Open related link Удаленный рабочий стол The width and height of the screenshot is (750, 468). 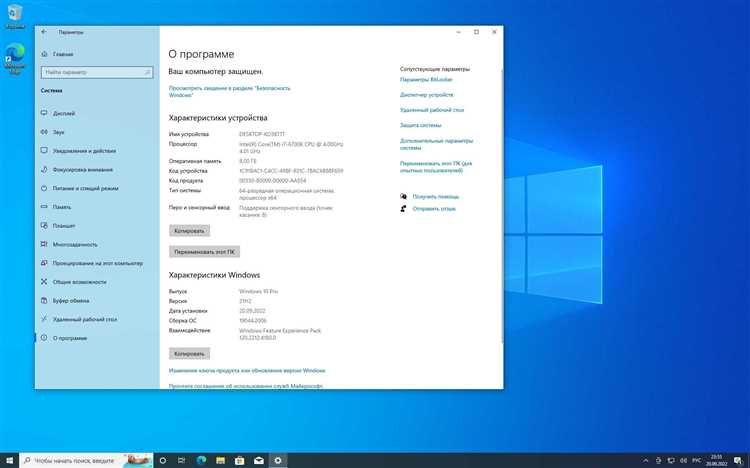point(432,110)
